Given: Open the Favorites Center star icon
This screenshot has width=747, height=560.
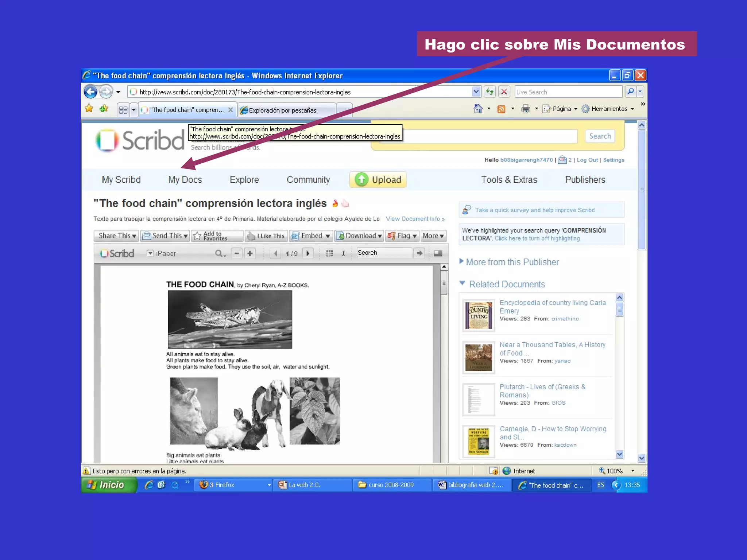Looking at the screenshot, I should click(x=89, y=109).
